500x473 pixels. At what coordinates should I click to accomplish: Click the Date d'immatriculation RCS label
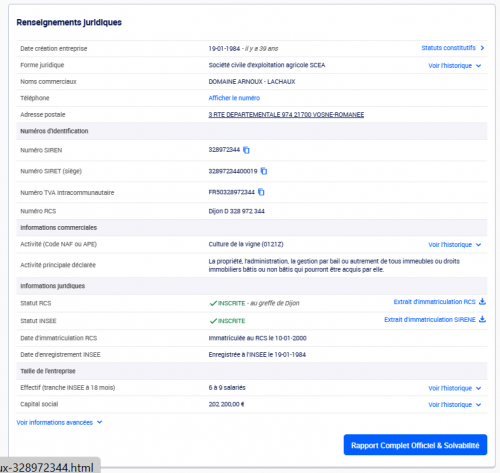59,338
